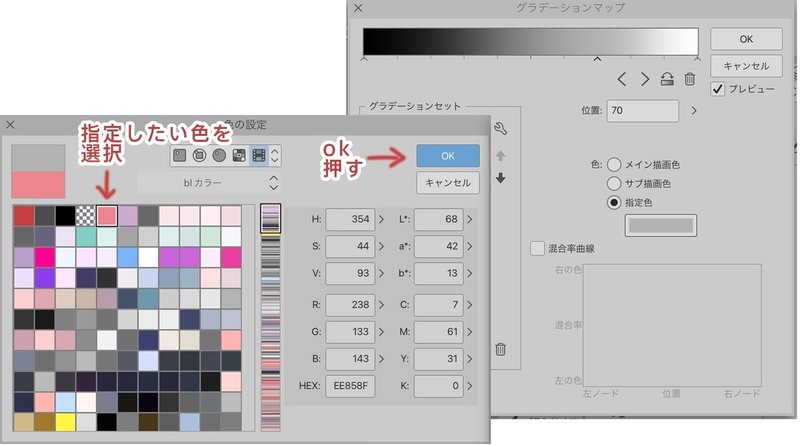The width and height of the screenshot is (800, 445).
Task: Expand the slider arrow next to a* field
Action: point(469,246)
